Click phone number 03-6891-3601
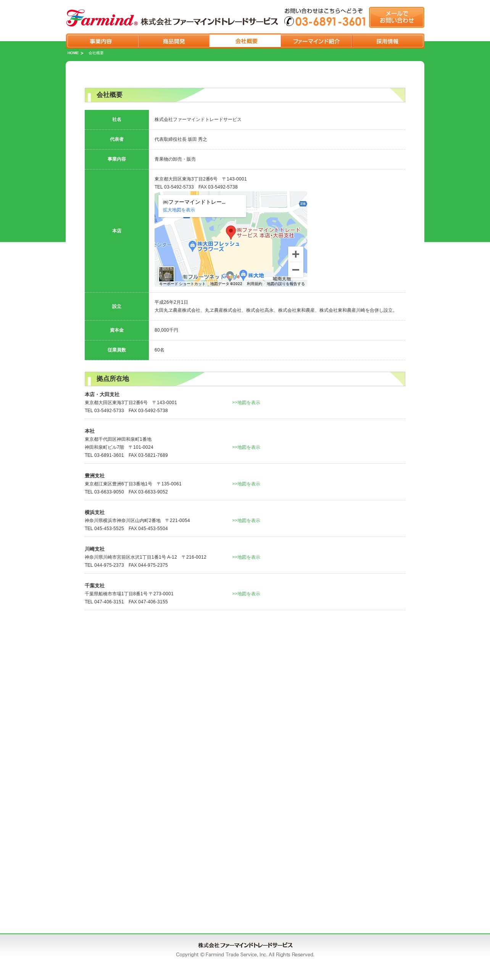This screenshot has height=980, width=490. click(x=330, y=22)
